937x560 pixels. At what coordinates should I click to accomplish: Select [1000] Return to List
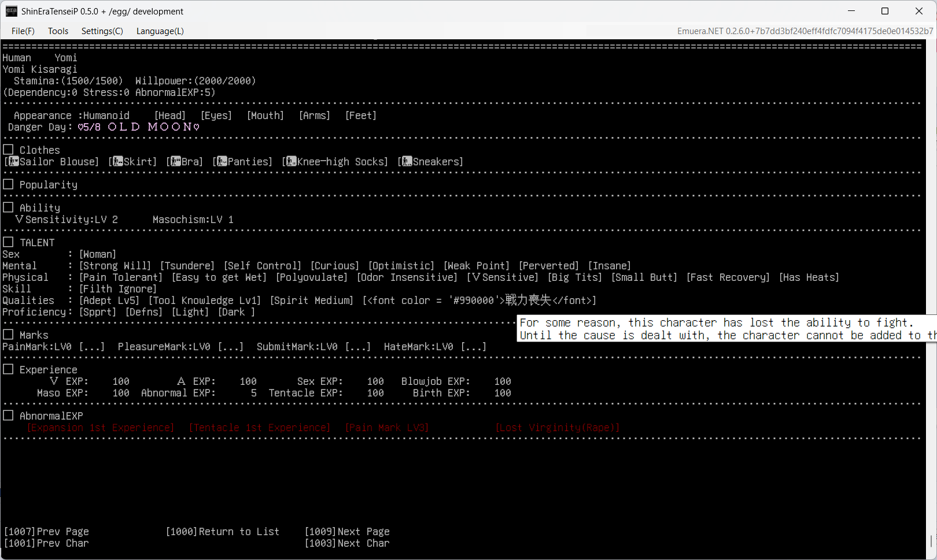coord(223,532)
